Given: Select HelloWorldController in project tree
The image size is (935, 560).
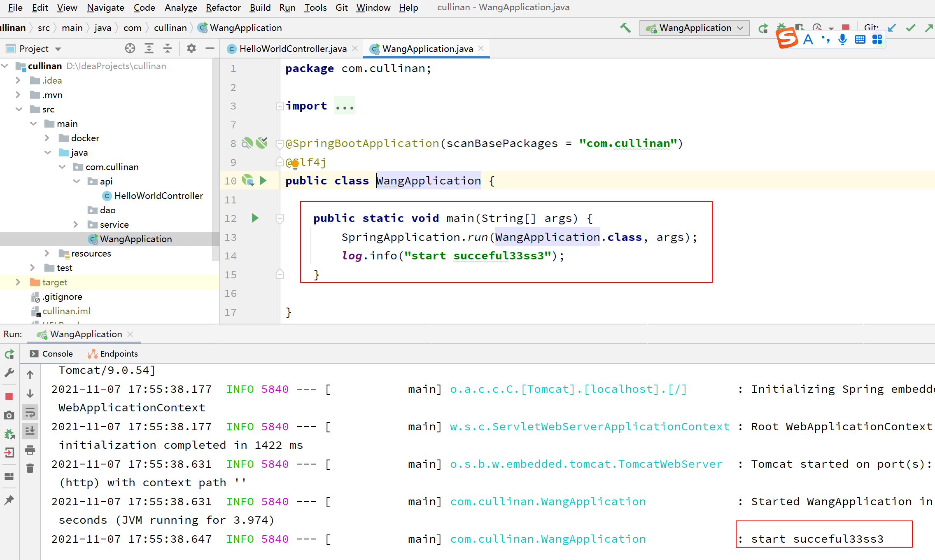Looking at the screenshot, I should (158, 196).
